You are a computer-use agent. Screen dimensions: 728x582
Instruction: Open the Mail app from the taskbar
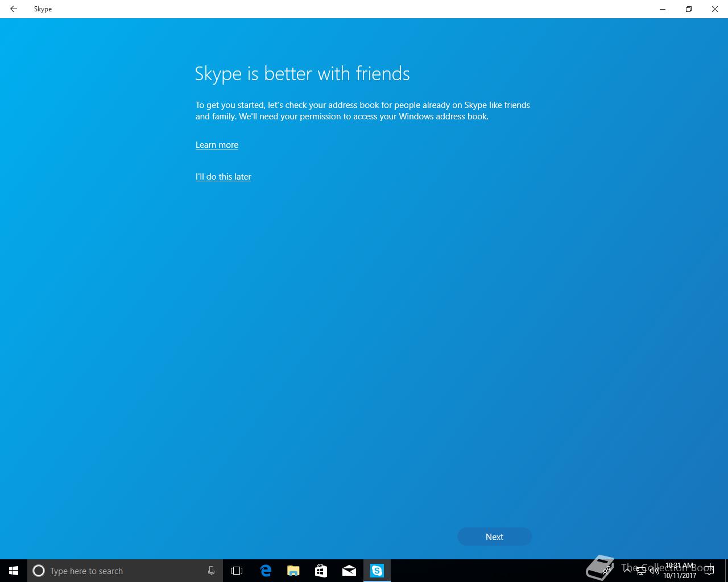[x=349, y=571]
